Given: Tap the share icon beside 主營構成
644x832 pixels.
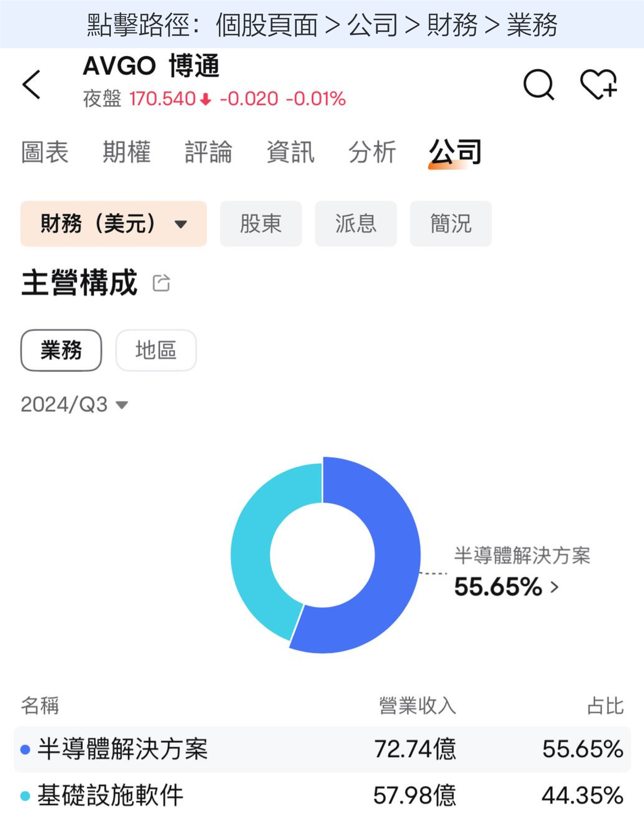Looking at the screenshot, I should click(x=161, y=283).
